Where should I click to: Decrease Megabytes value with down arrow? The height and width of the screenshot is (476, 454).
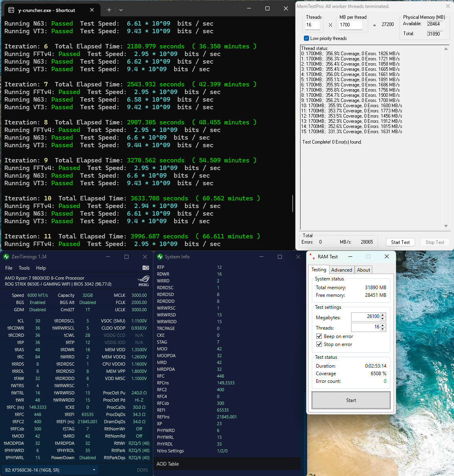383,319
